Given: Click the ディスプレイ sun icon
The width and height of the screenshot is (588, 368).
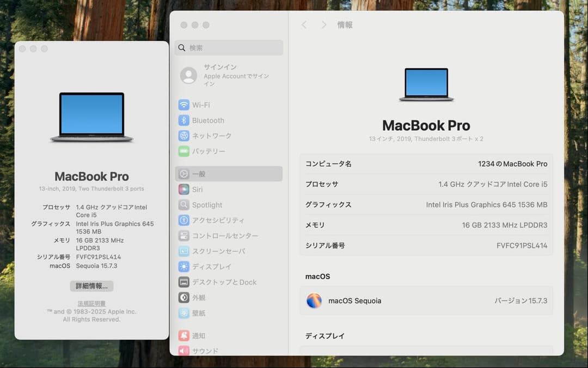Looking at the screenshot, I should pos(184,267).
